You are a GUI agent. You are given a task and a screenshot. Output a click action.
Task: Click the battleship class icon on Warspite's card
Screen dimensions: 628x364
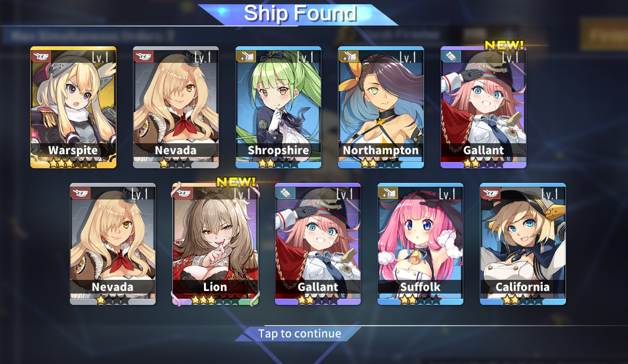41,56
